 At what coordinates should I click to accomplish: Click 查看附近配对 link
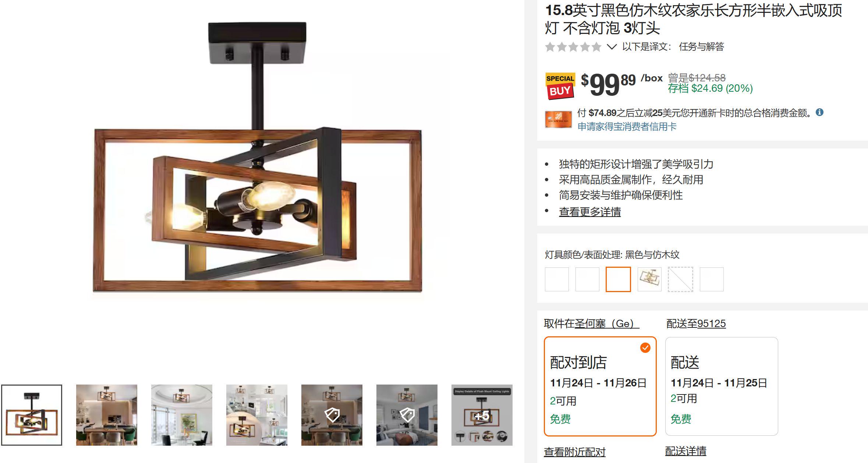point(575,452)
